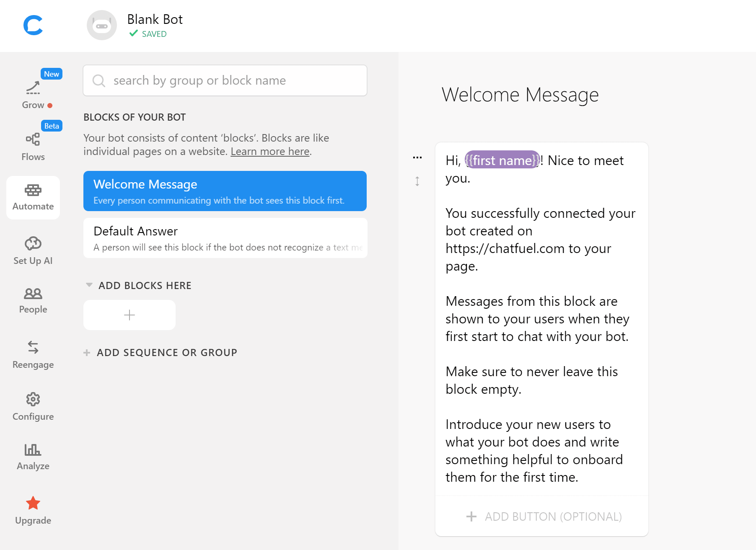The height and width of the screenshot is (550, 756).
Task: Select the Default Answer block
Action: click(x=225, y=238)
